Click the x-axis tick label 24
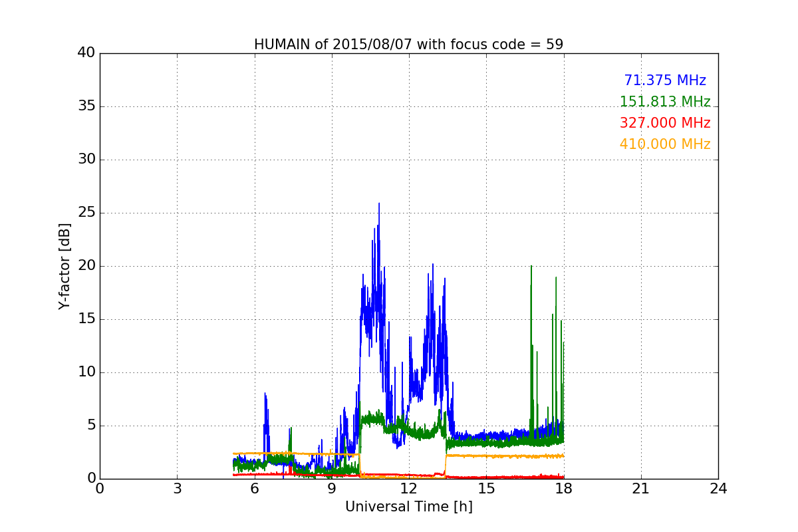The image size is (798, 532). [718, 489]
